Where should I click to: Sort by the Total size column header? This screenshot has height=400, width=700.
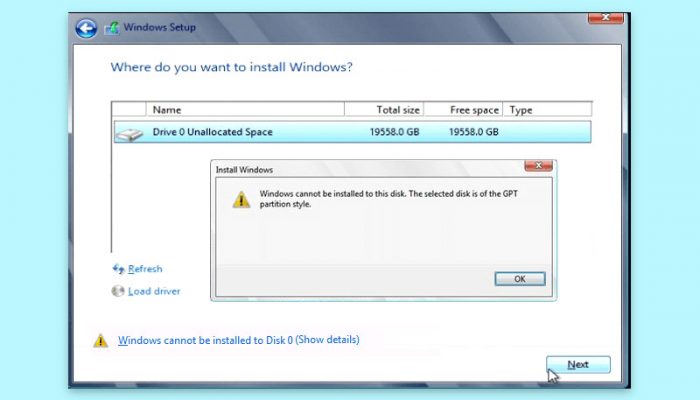(384, 110)
